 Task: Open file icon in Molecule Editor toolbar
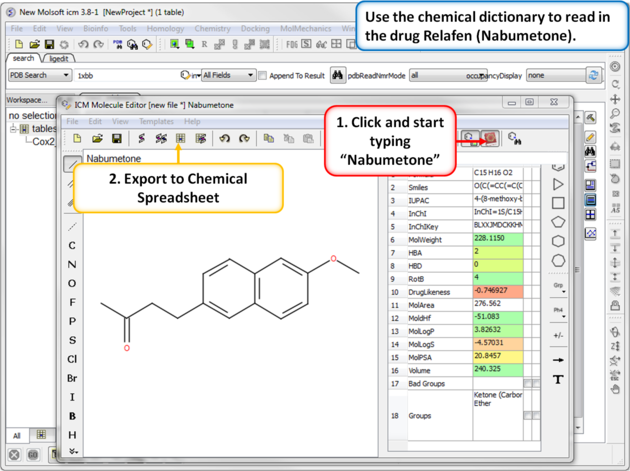coord(97,139)
